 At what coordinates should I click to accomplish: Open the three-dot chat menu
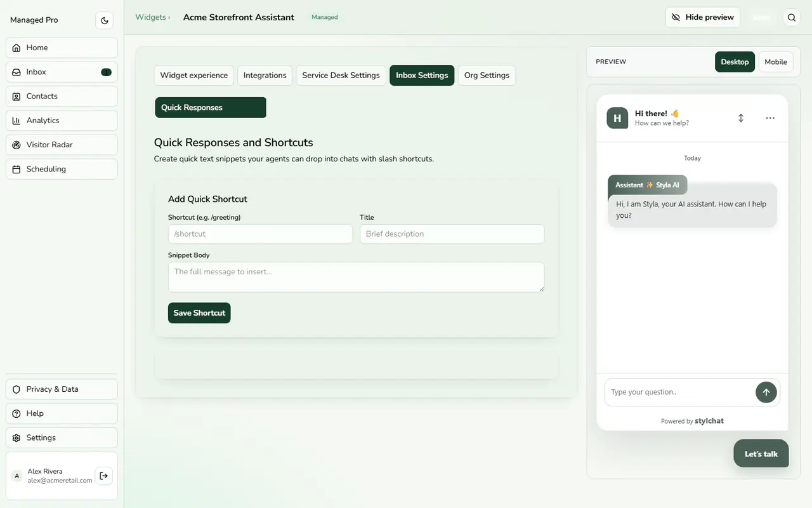[x=770, y=118]
